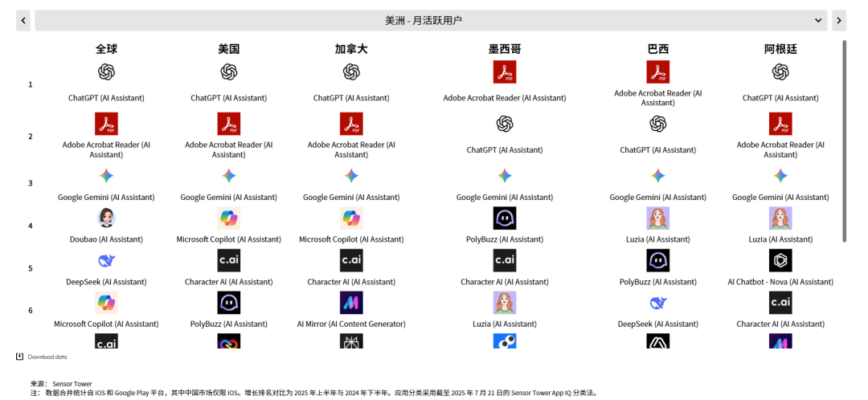The width and height of the screenshot is (868, 400).
Task: Go to next chart with right arrow
Action: tap(839, 20)
